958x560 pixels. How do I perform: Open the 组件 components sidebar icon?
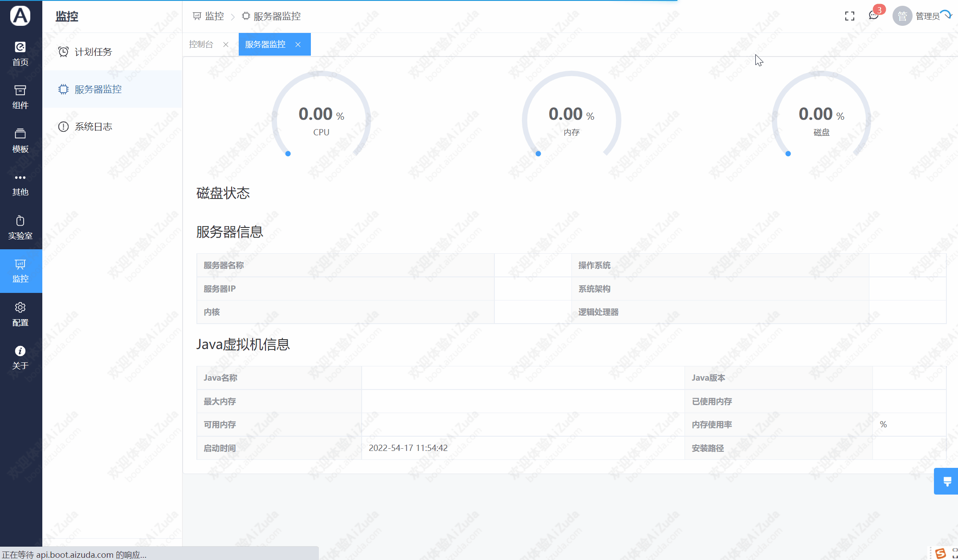(x=20, y=97)
